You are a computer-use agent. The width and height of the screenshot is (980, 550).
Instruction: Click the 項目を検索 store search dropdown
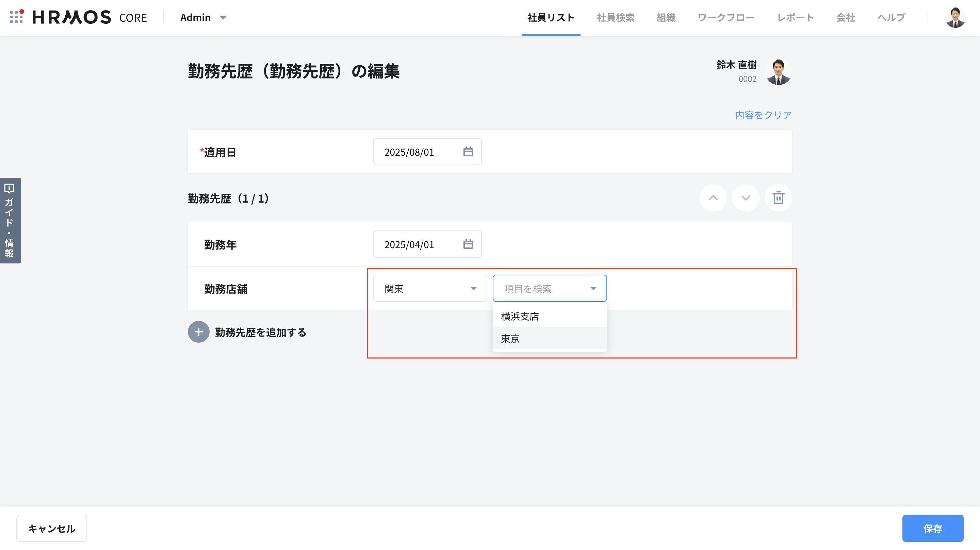tap(549, 289)
